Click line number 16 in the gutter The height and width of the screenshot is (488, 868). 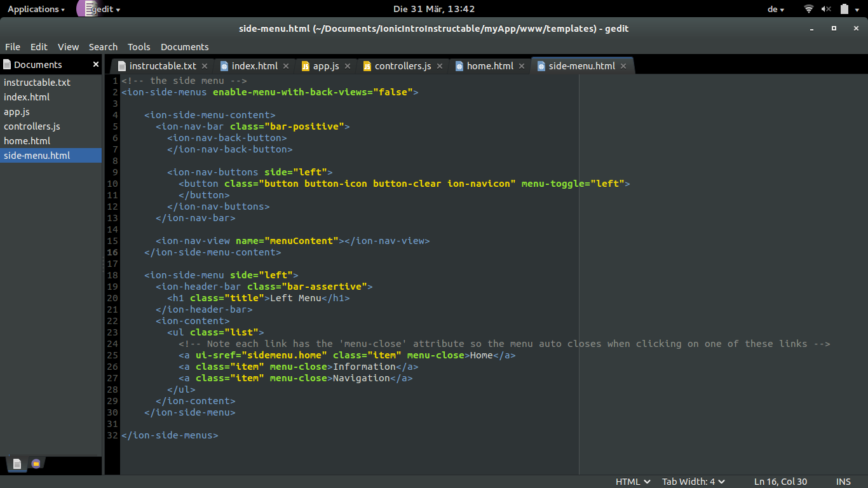pos(113,252)
